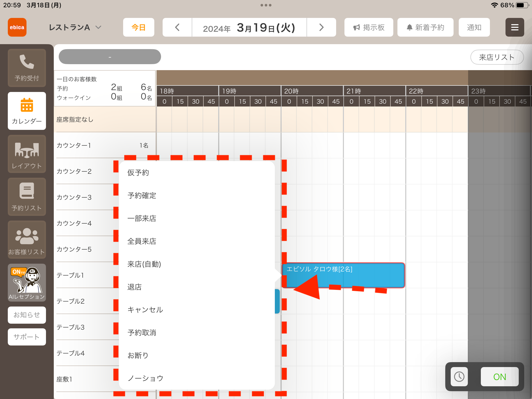The width and height of the screenshot is (532, 399).
Task: Select 来店(自動) status
Action: tap(197, 264)
